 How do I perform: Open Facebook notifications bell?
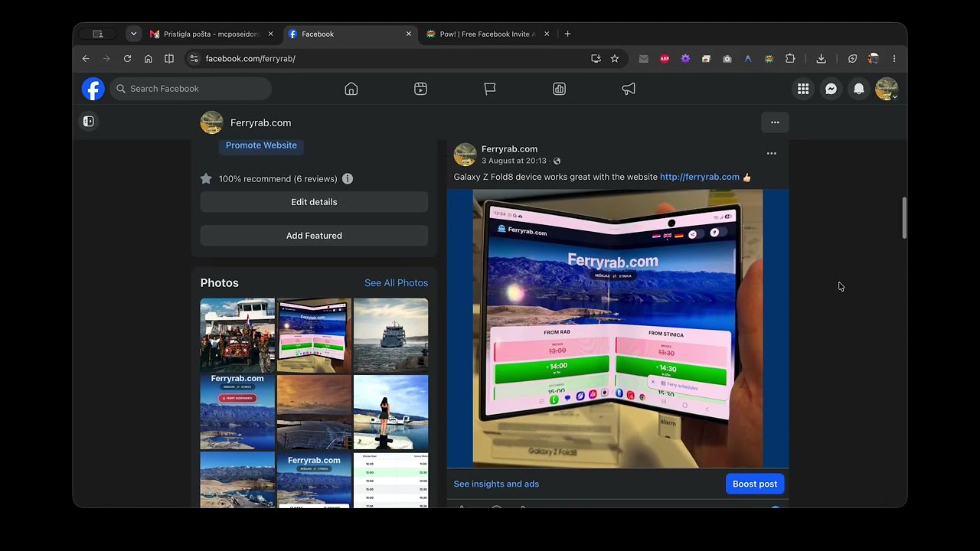coord(859,89)
